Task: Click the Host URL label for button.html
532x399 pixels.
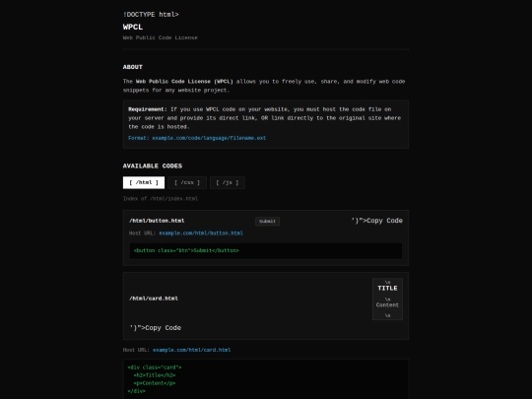Action: (x=143, y=233)
